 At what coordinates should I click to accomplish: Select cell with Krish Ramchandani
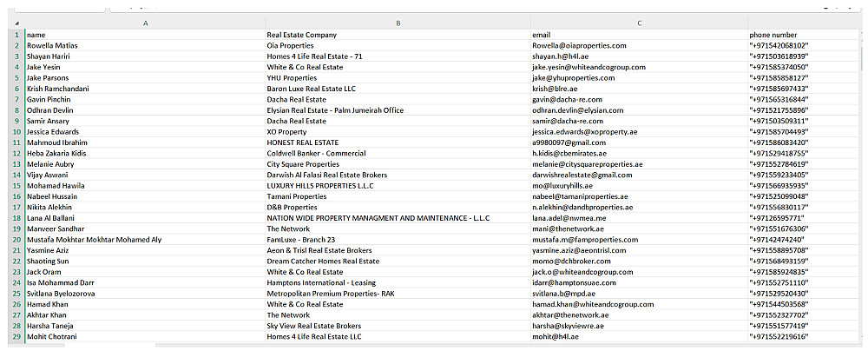point(145,89)
